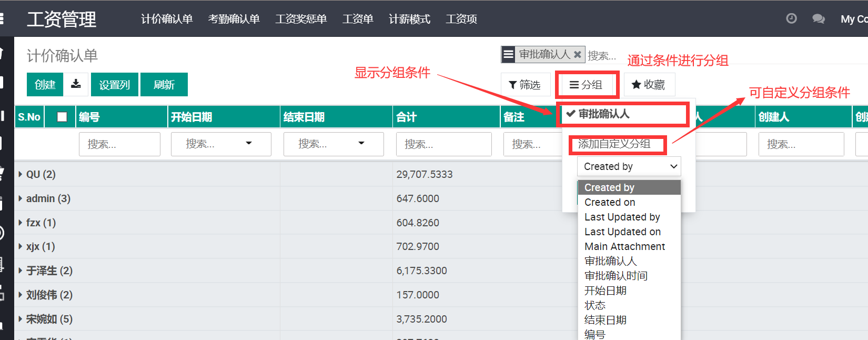
Task: Click the clock activity icon in top bar
Action: coord(791,19)
